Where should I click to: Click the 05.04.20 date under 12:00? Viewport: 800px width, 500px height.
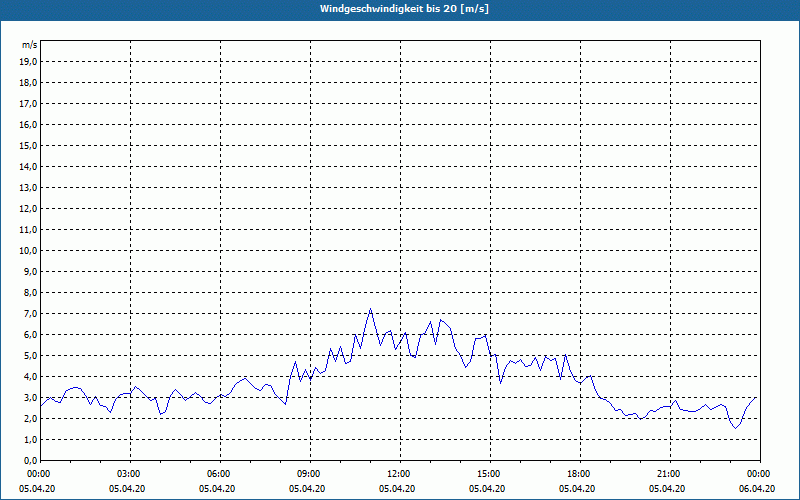click(x=397, y=489)
